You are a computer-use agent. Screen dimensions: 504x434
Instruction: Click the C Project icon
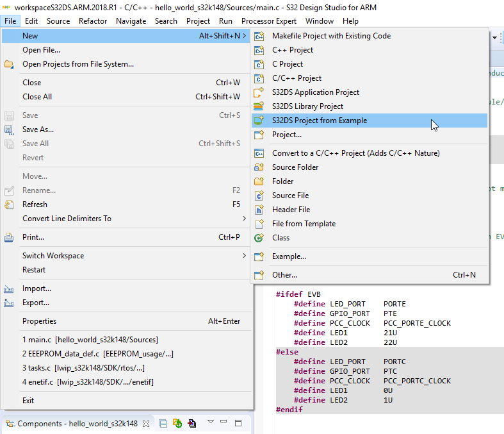click(259, 64)
